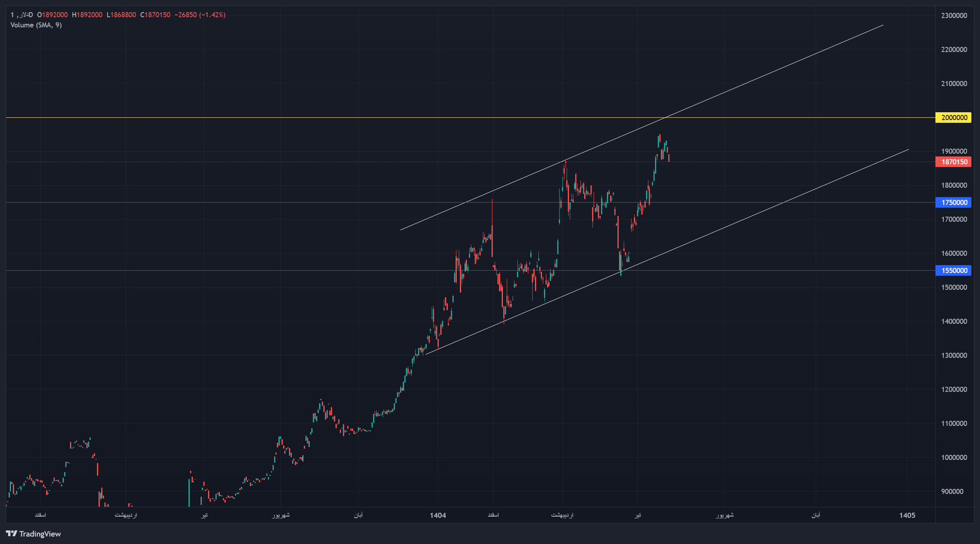
Task: Open the TradingView logo link
Action: point(34,534)
